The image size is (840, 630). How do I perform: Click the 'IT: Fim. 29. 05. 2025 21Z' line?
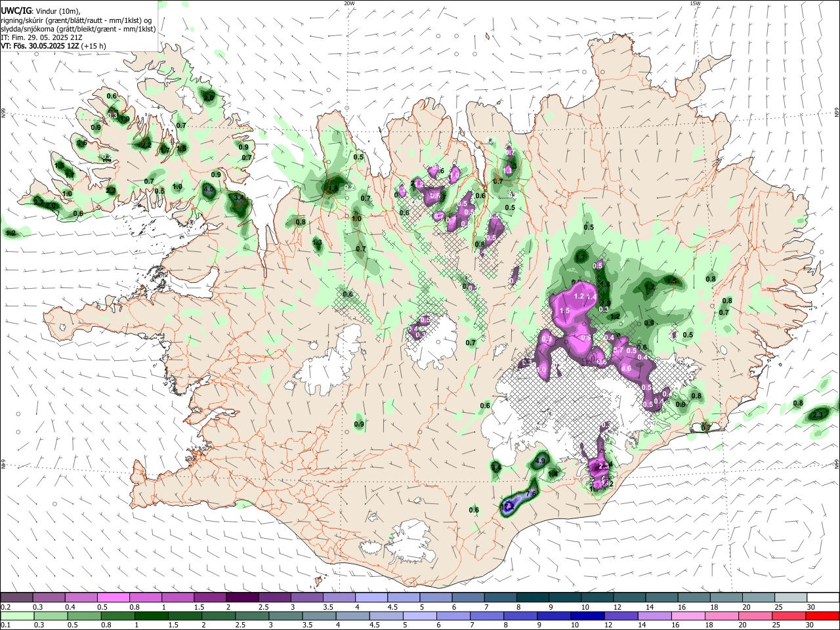pyautogui.click(x=41, y=38)
